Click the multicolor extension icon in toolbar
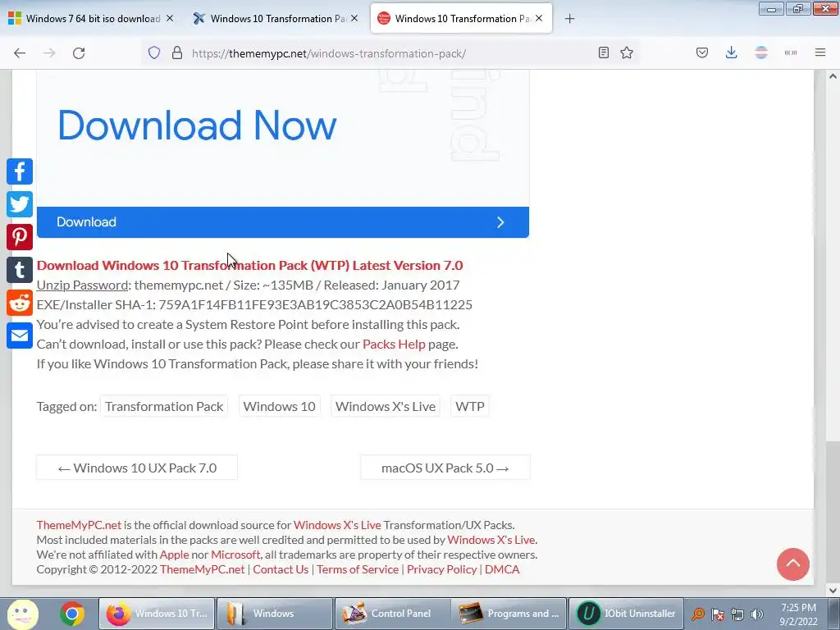Image resolution: width=840 pixels, height=630 pixels. (760, 52)
